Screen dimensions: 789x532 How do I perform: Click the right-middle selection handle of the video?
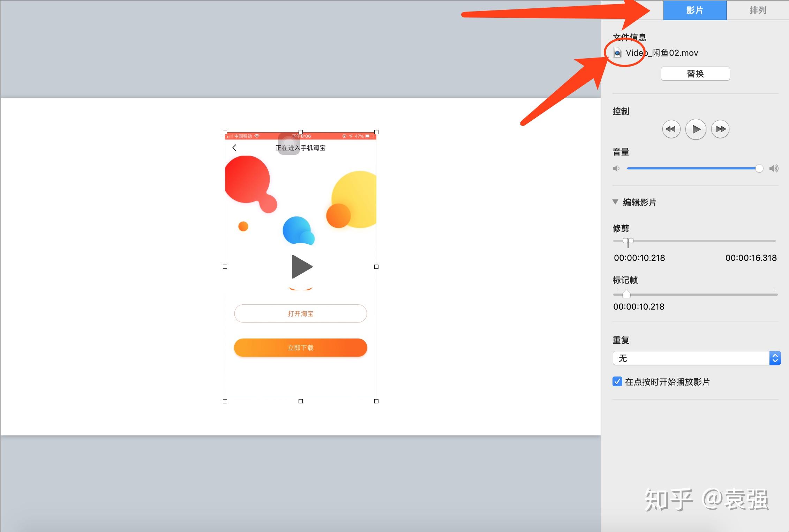(376, 267)
